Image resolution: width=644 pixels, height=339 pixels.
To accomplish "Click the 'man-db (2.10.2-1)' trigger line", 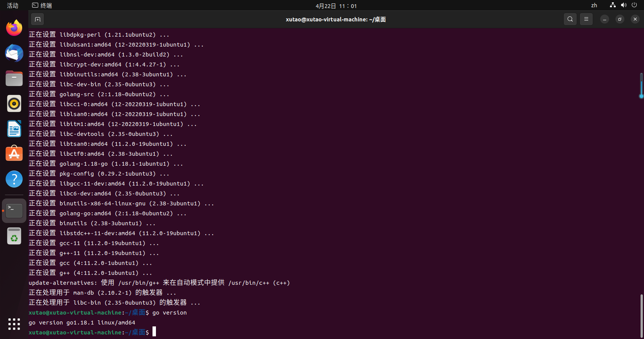I will (102, 292).
